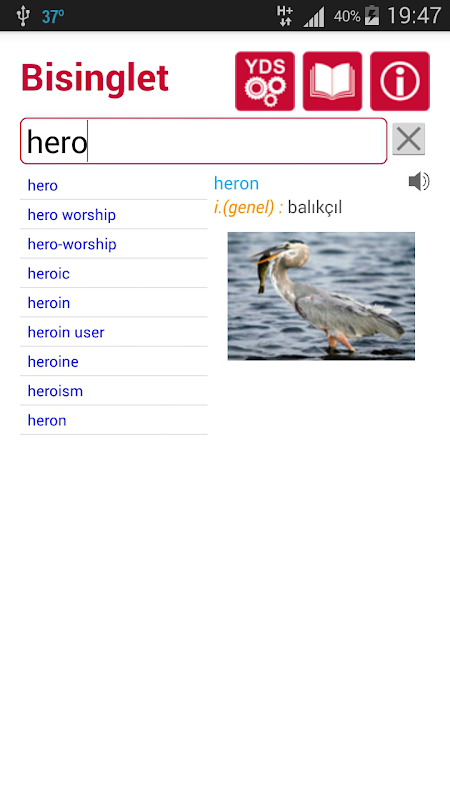Tap the blue 'heron' headword title
This screenshot has height=800, width=450.
click(x=236, y=183)
